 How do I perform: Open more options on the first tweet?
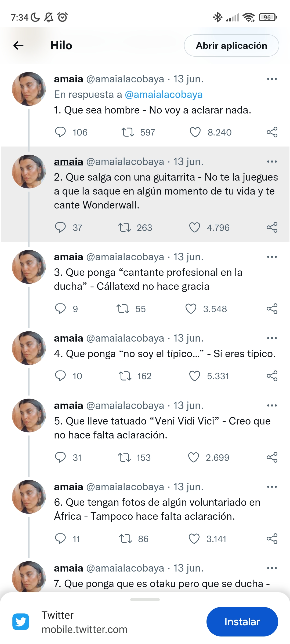[272, 79]
